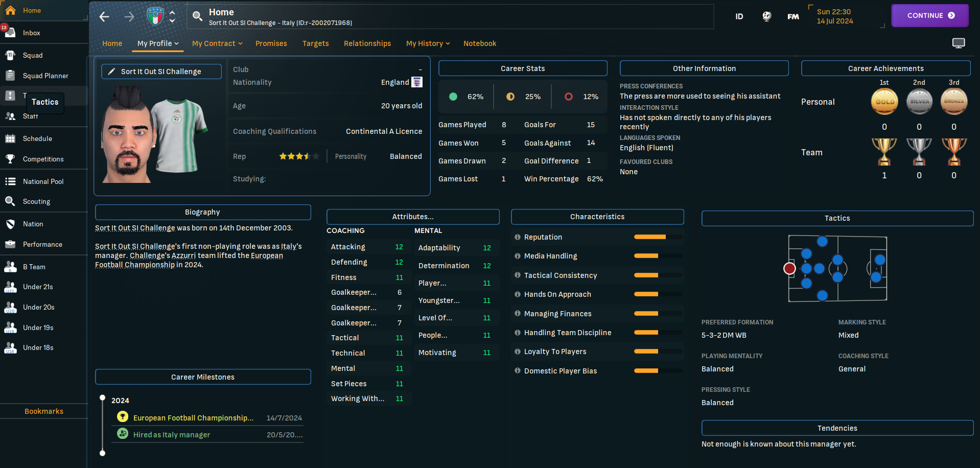Image resolution: width=980 pixels, height=468 pixels.
Task: Open the Inbox envelope icon
Action: pos(10,33)
